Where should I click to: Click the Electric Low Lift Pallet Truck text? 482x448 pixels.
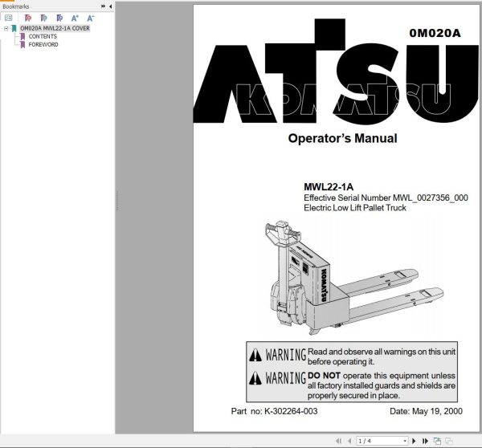355,208
